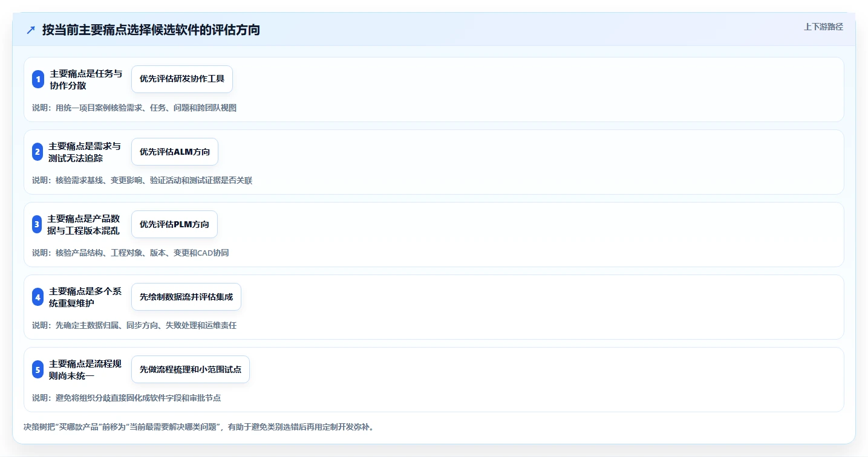Click the step 5 number badge
Viewport: 868px width, 457px height.
coord(38,369)
